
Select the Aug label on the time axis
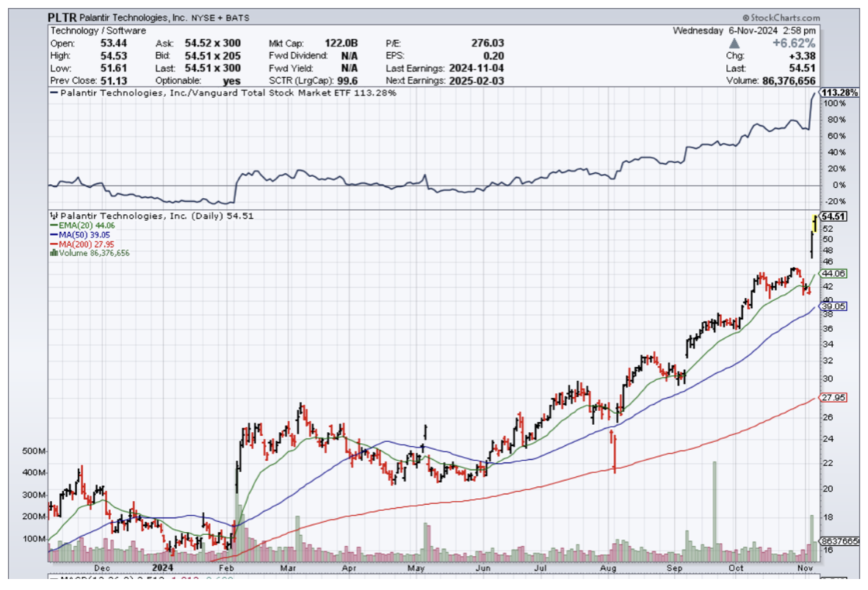pyautogui.click(x=607, y=568)
